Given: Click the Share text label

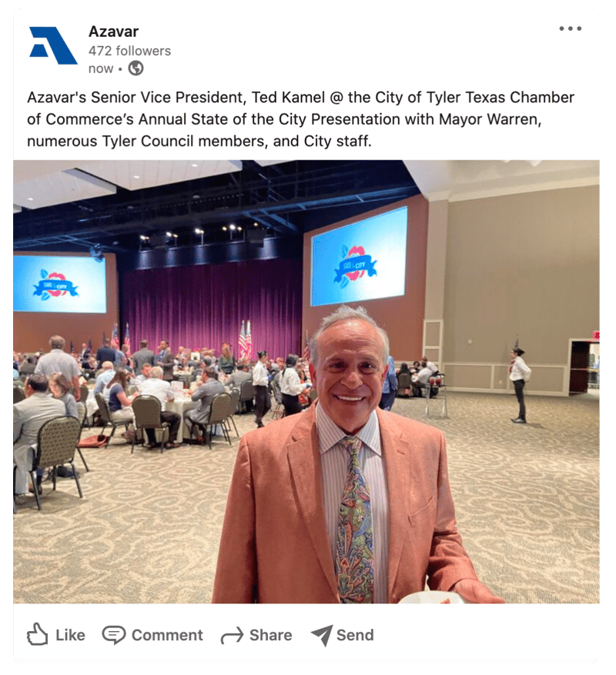Looking at the screenshot, I should tap(270, 635).
